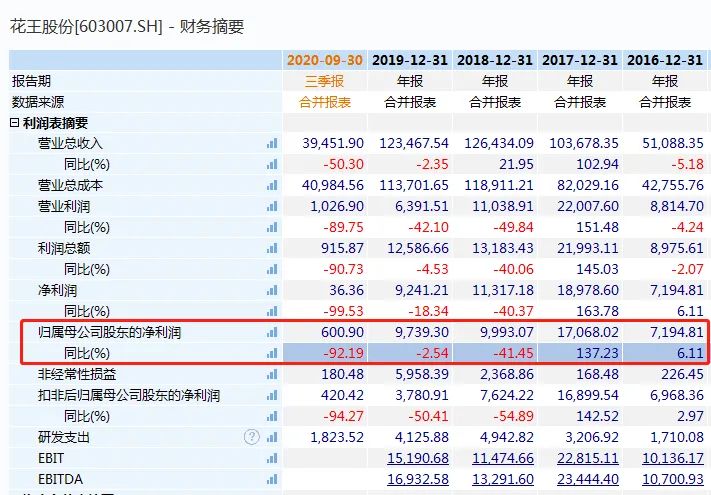Select the 非经常性损益 row label
This screenshot has width=711, height=495.
pos(77,374)
